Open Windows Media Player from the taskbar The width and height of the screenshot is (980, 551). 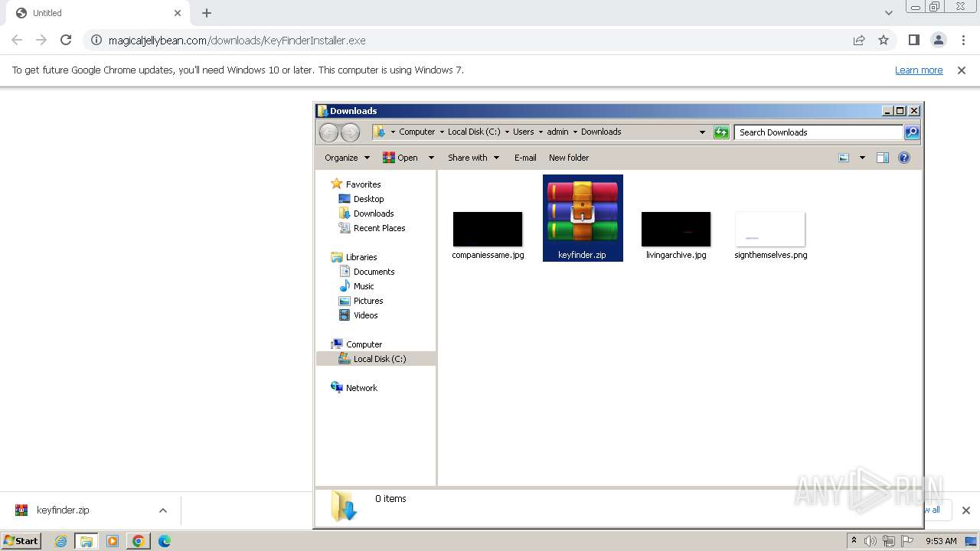tap(113, 541)
